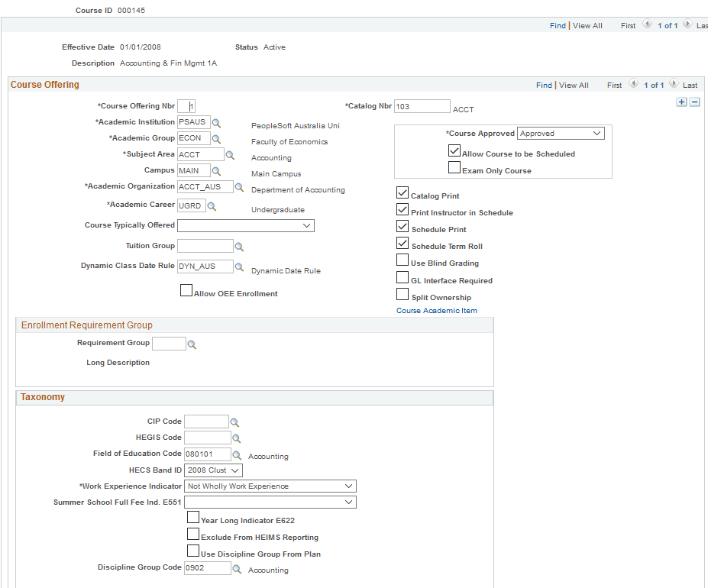Click Discipline Group Code field 0902

pos(208,567)
